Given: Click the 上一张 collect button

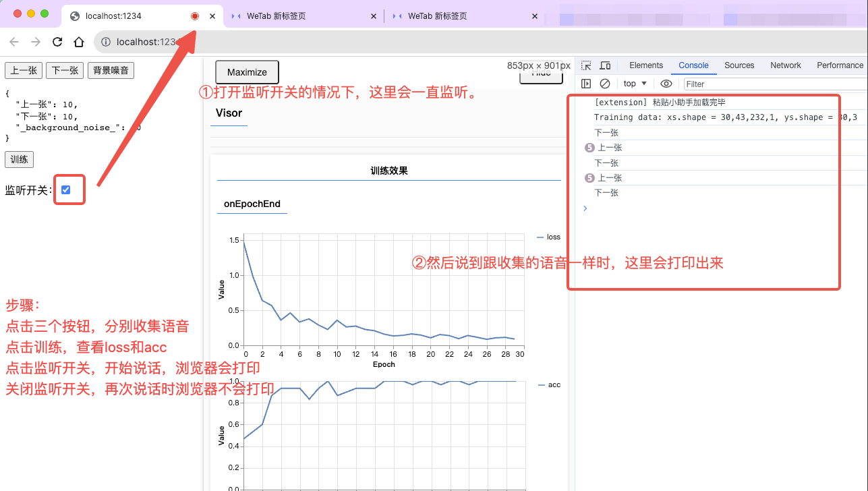Looking at the screenshot, I should tap(24, 70).
